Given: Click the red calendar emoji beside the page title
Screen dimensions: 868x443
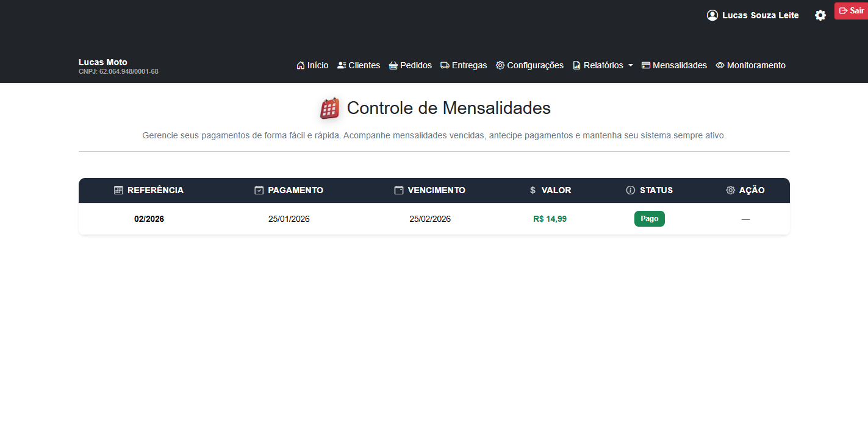Looking at the screenshot, I should pos(329,108).
